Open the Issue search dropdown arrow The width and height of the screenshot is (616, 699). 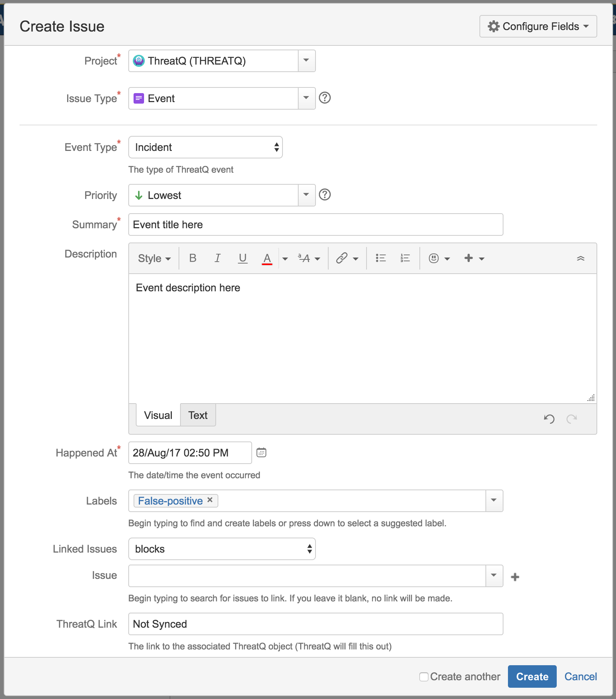[494, 575]
